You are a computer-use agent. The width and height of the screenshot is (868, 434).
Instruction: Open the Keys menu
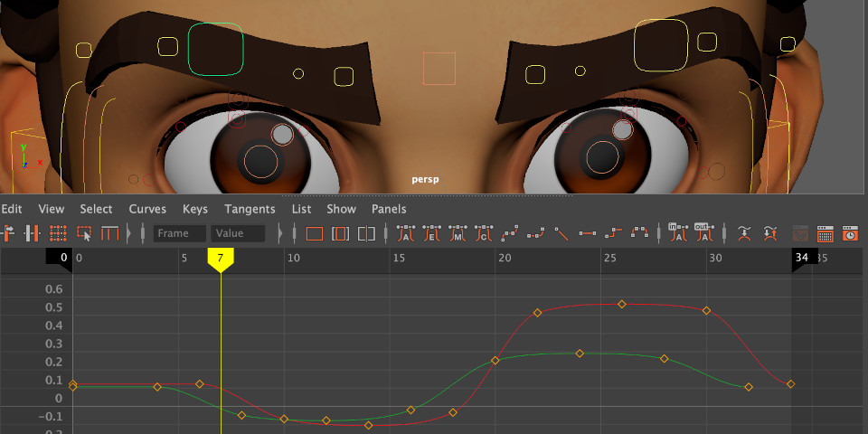[195, 209]
